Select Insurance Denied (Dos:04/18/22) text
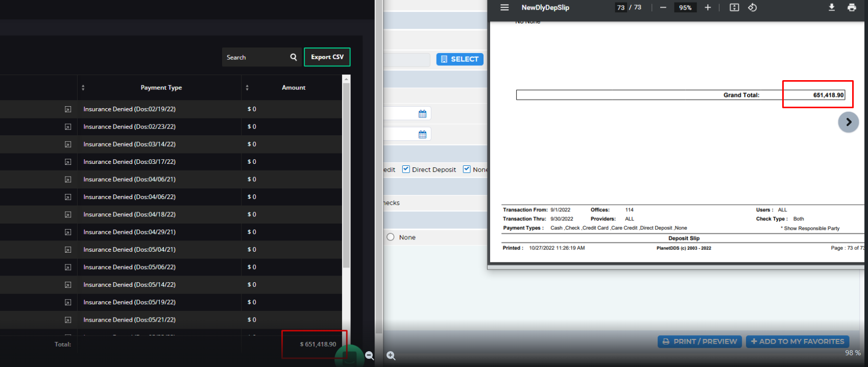868x367 pixels. [x=130, y=215]
